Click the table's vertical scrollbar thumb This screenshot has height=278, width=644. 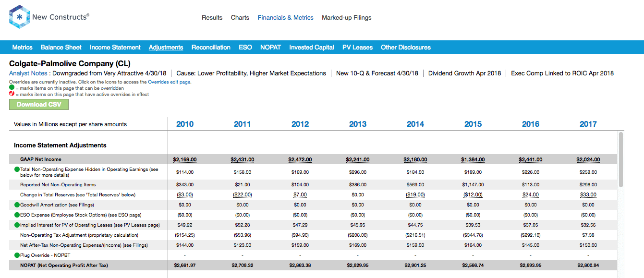coord(620,159)
